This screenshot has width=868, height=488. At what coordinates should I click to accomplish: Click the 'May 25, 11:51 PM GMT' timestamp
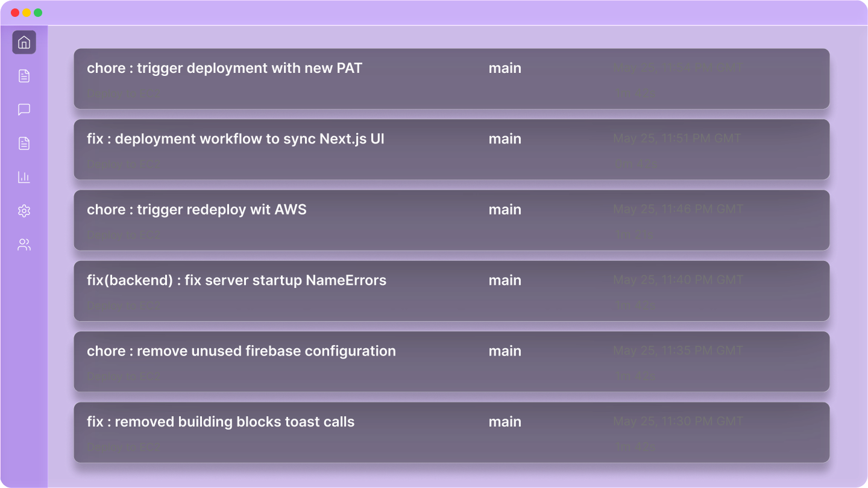678,139
